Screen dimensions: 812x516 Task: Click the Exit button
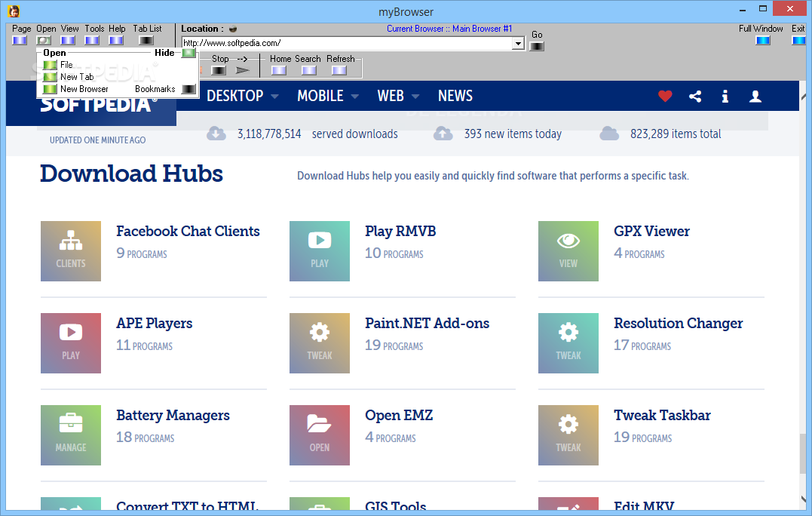pyautogui.click(x=798, y=41)
